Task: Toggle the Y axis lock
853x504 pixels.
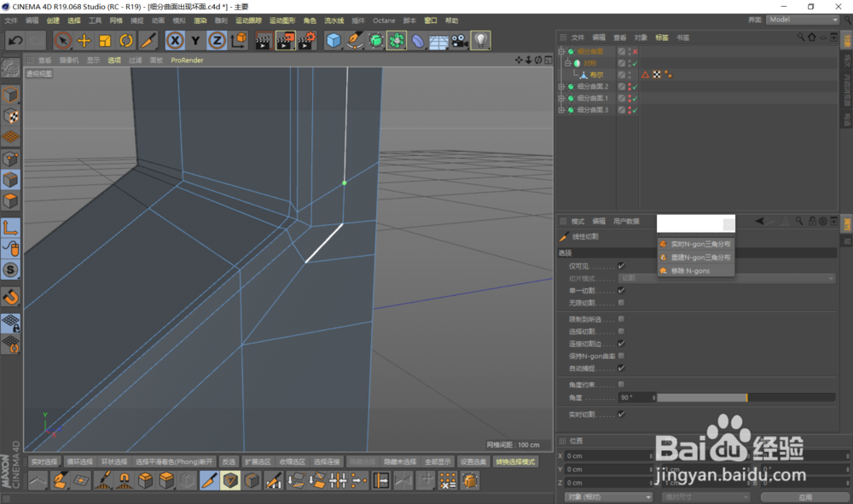Action: tap(196, 41)
